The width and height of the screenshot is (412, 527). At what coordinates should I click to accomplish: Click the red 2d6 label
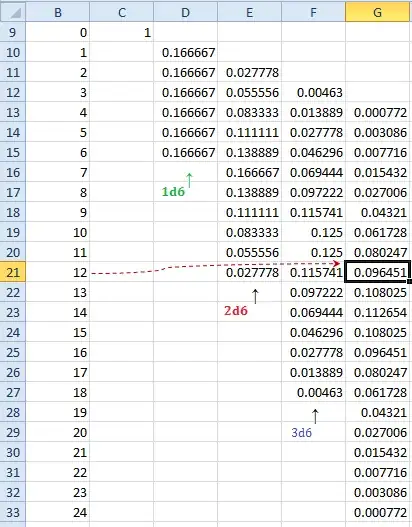click(x=236, y=311)
